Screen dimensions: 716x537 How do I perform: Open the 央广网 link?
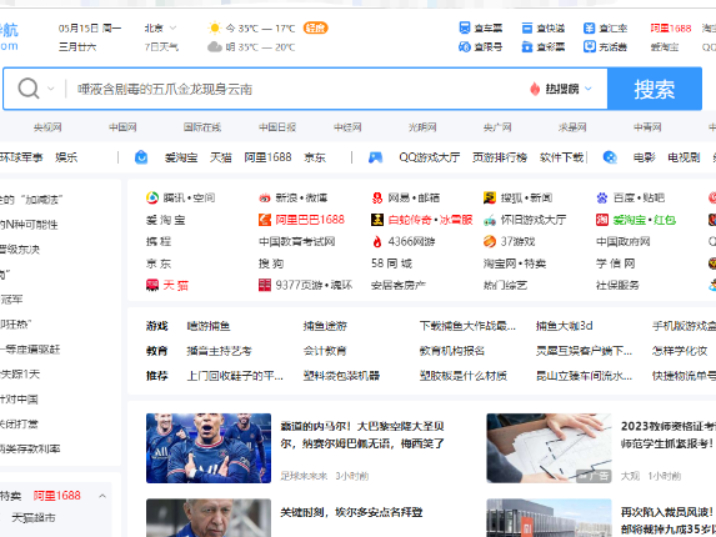(497, 127)
